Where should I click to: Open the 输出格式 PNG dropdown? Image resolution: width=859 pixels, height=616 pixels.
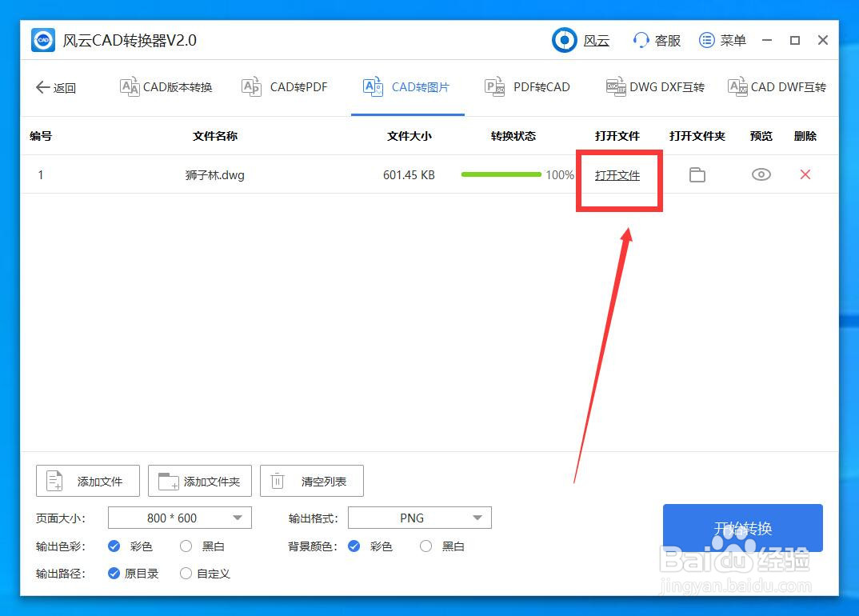coord(419,518)
